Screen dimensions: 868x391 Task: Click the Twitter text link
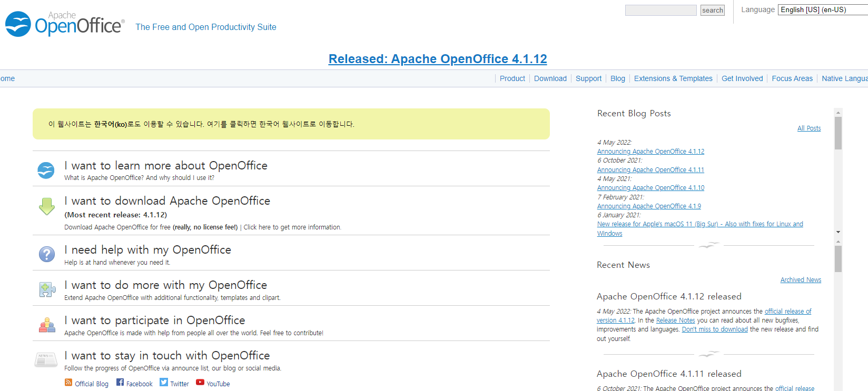tap(180, 384)
